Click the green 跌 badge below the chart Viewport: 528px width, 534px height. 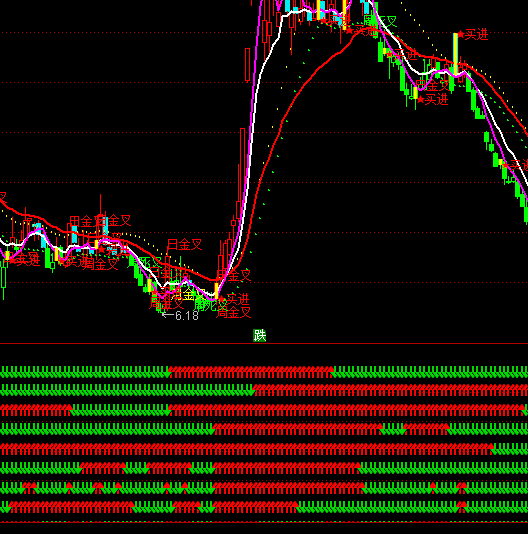click(260, 335)
